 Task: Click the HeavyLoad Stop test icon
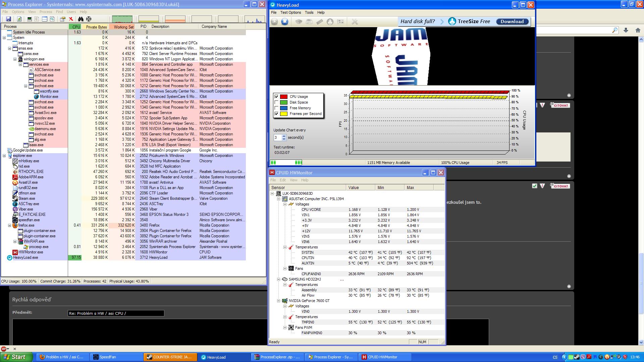285,21
